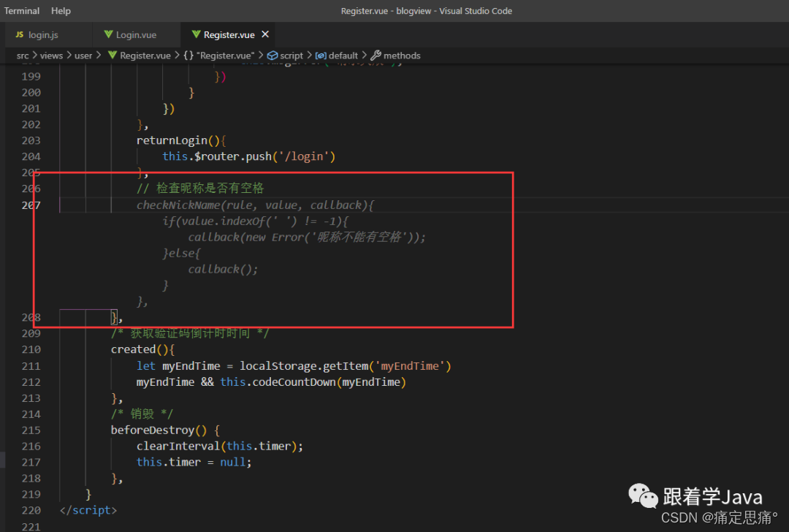The height and width of the screenshot is (532, 789).
Task: Click the value.indexOf condition line
Action: tap(255, 221)
